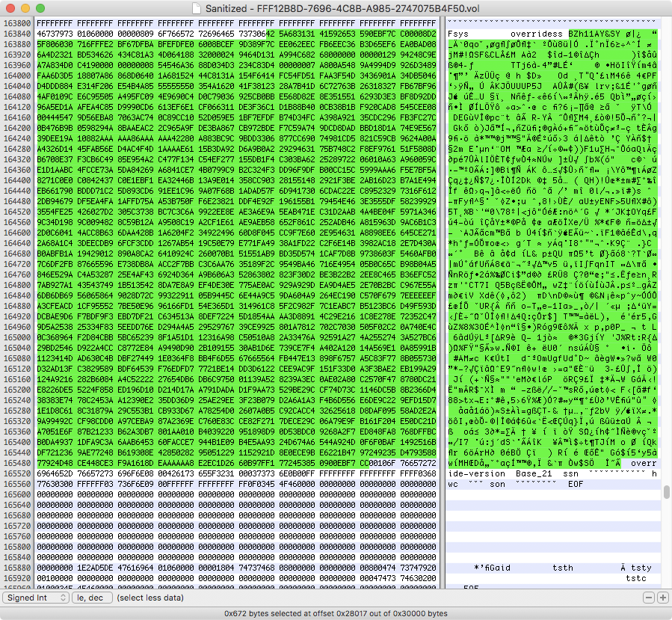The height and width of the screenshot is (620, 672).
Task: Click hex group 5F806030
Action: (x=55, y=44)
